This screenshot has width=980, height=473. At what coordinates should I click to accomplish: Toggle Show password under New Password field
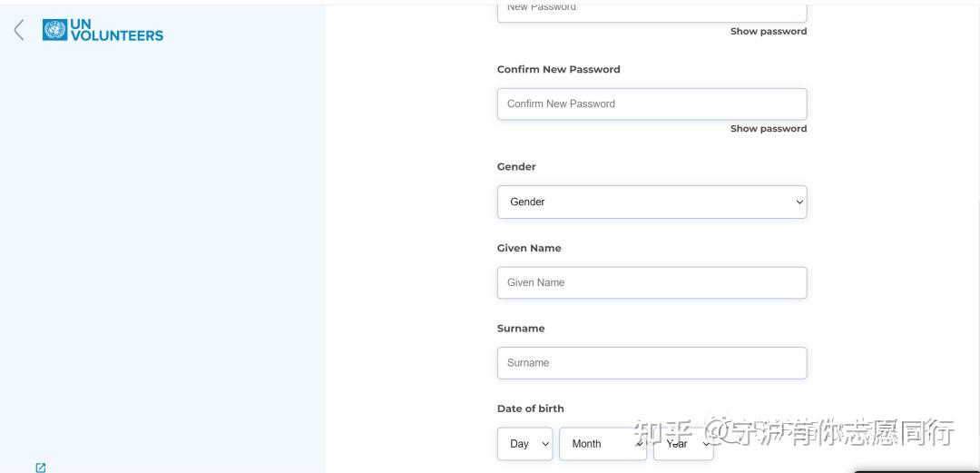(768, 32)
